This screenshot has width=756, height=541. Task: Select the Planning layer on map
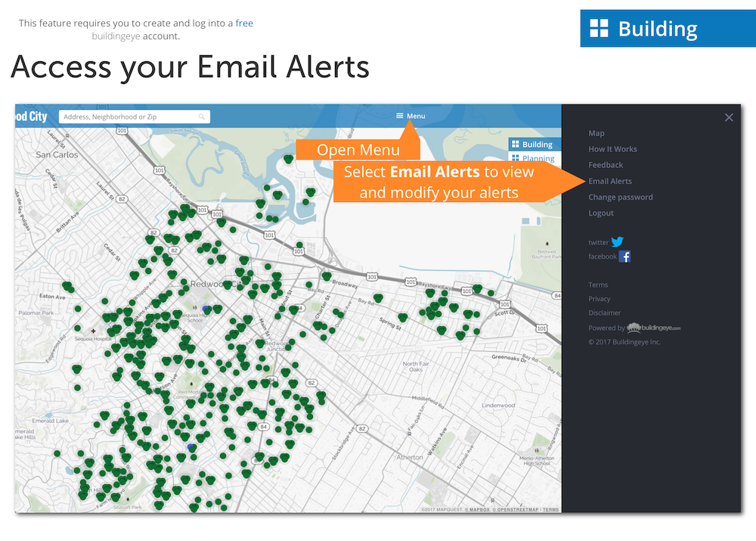(x=534, y=158)
